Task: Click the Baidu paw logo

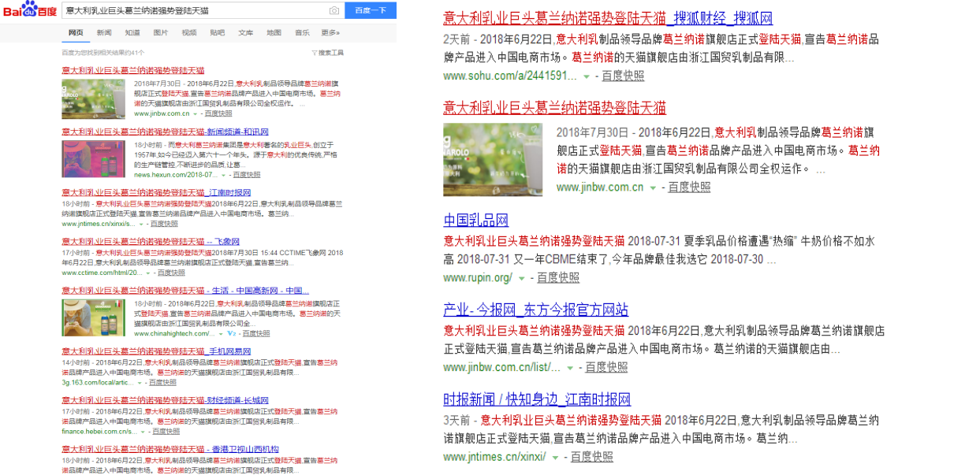Action: (30, 9)
